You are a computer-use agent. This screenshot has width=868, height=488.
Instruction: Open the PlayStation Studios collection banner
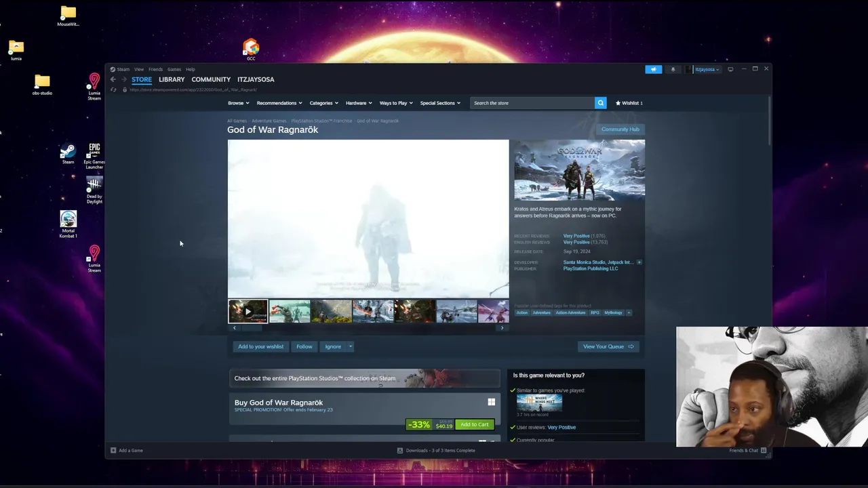[365, 378]
